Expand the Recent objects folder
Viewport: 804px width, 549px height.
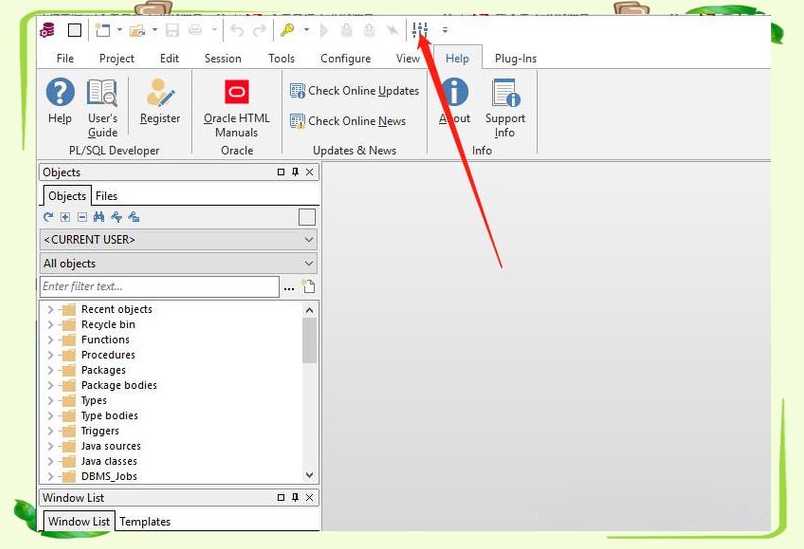(x=50, y=309)
